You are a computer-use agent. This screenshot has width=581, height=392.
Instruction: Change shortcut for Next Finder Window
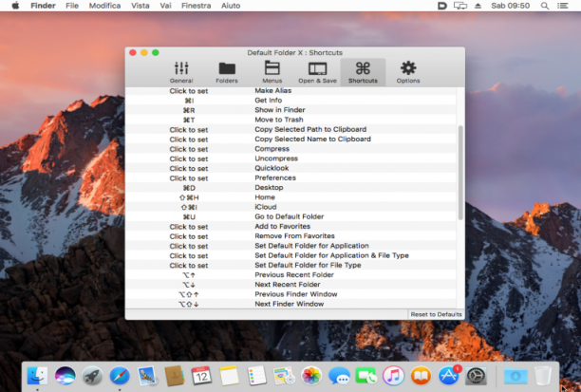coord(189,304)
